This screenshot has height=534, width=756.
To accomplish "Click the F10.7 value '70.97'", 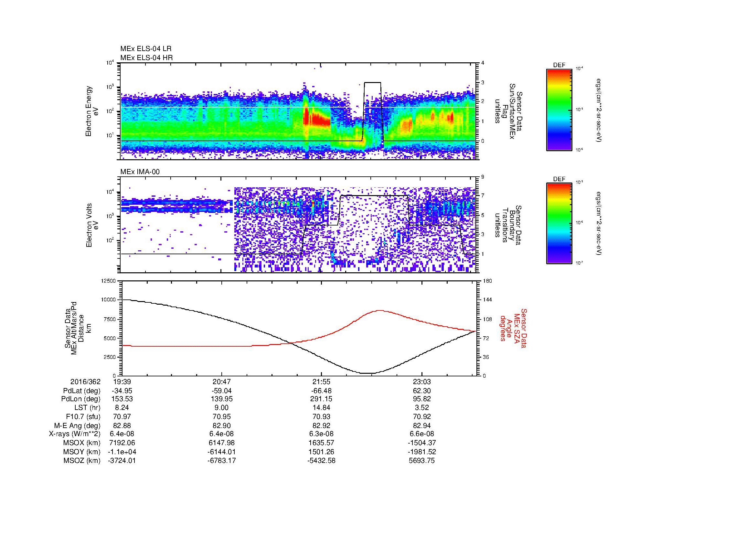I will pyautogui.click(x=122, y=417).
